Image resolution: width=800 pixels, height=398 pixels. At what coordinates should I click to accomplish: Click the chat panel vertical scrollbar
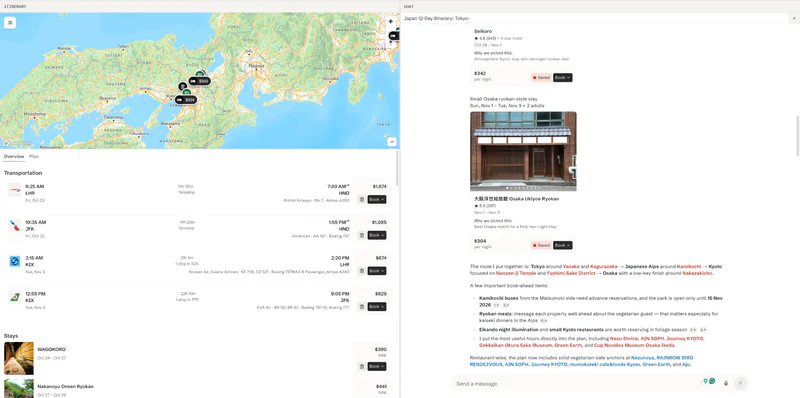point(797,136)
